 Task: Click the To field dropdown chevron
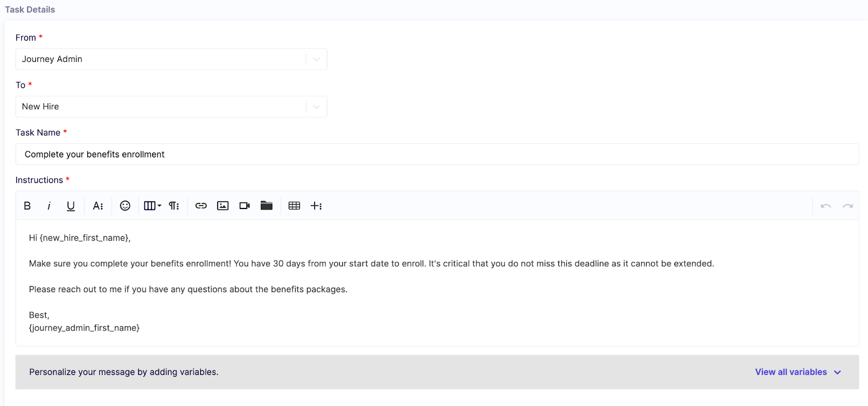click(316, 106)
